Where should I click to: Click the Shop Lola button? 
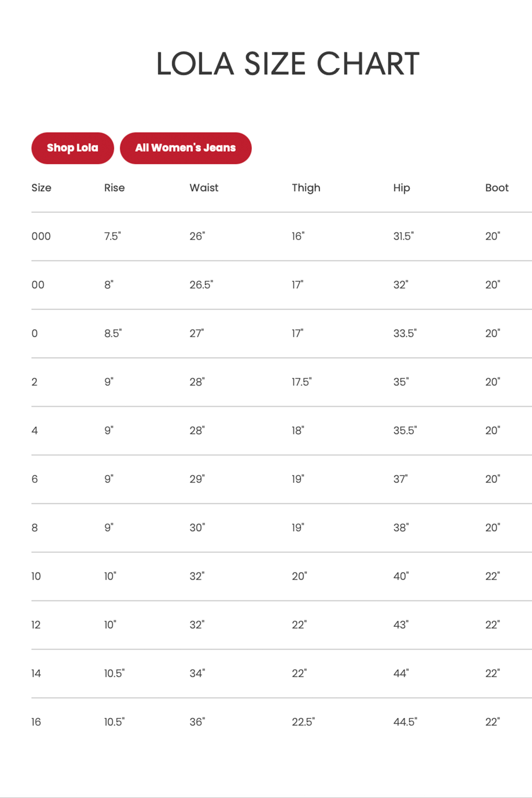[73, 148]
